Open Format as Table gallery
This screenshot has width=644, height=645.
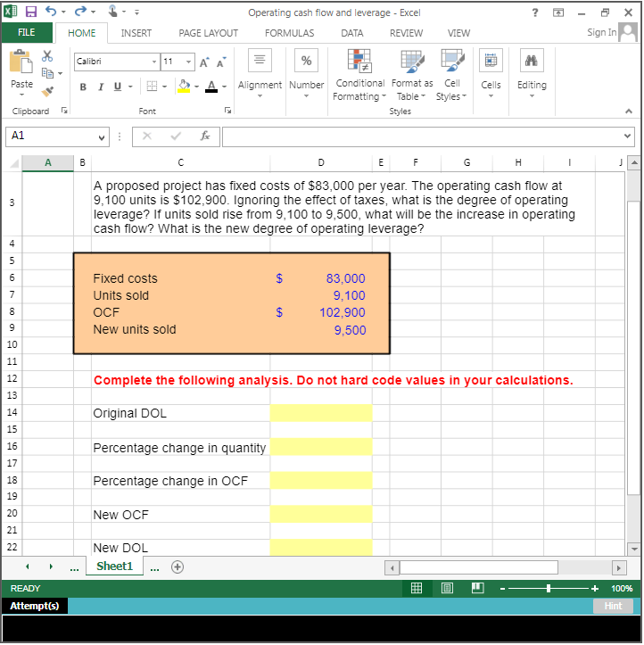pyautogui.click(x=412, y=75)
